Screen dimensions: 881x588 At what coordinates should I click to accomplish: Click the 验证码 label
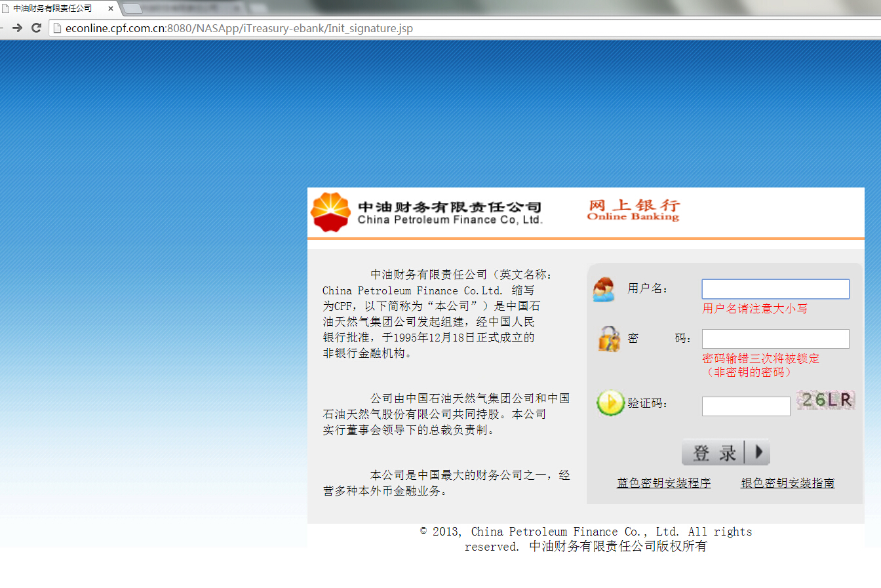(647, 403)
